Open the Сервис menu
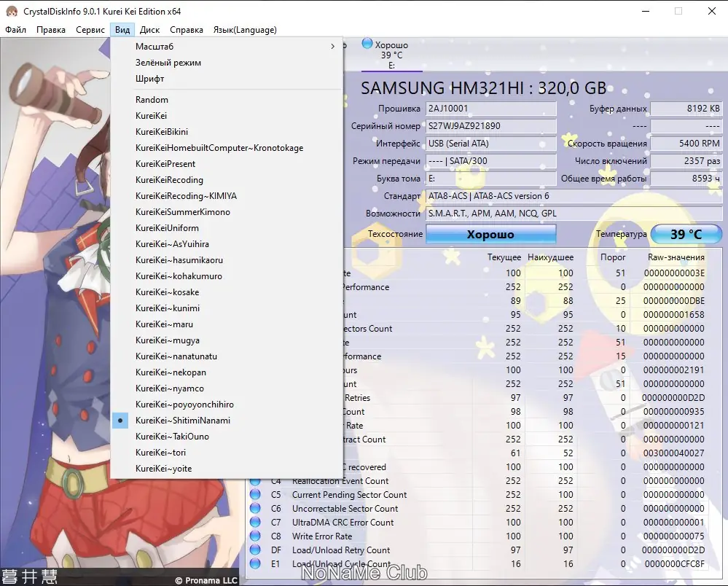728x586 pixels. tap(90, 30)
